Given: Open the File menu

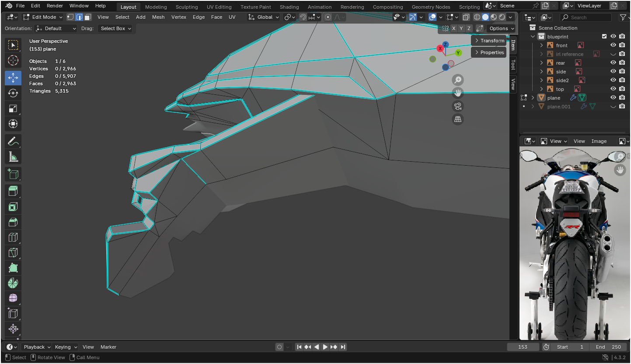Looking at the screenshot, I should [x=21, y=6].
